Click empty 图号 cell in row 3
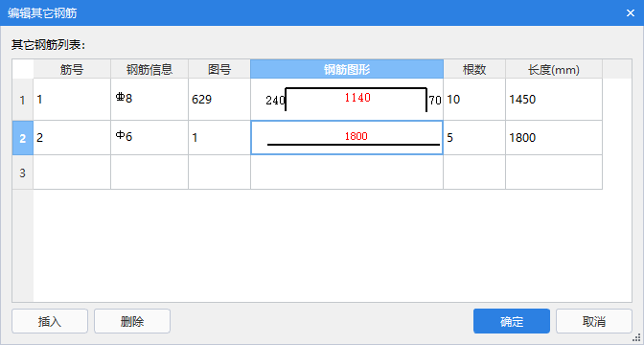Screen dimensions: 644x345 click(x=219, y=172)
